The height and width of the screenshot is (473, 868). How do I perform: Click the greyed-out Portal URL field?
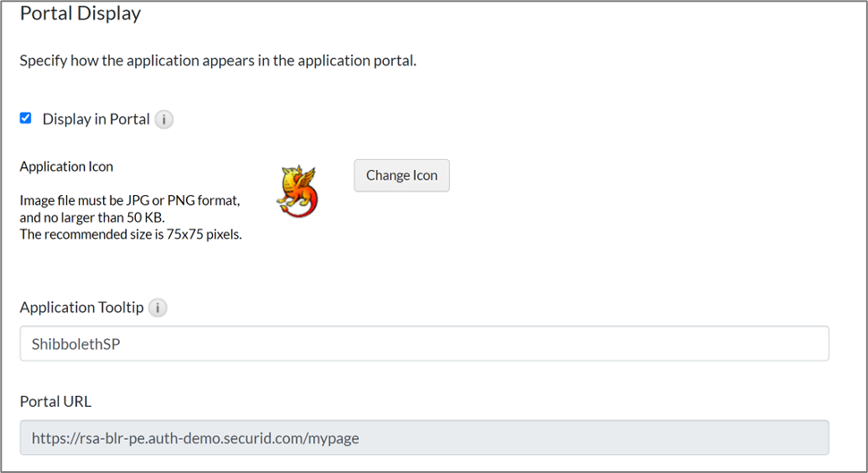424,438
